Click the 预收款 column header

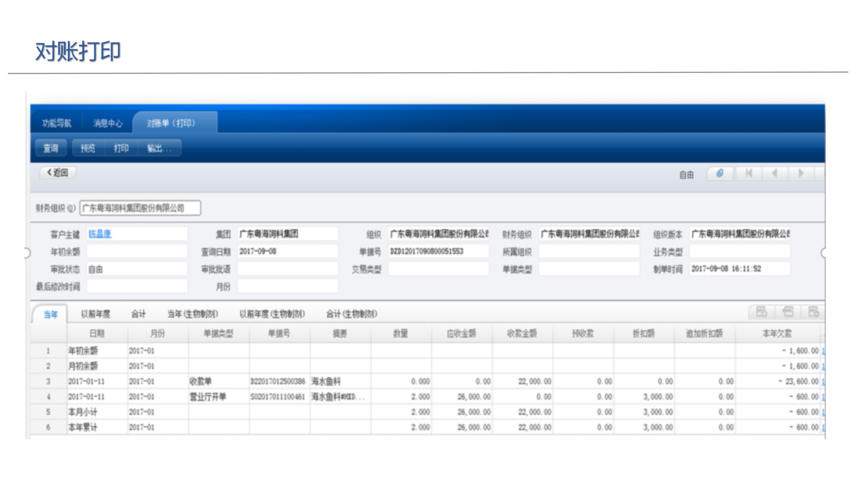click(583, 333)
